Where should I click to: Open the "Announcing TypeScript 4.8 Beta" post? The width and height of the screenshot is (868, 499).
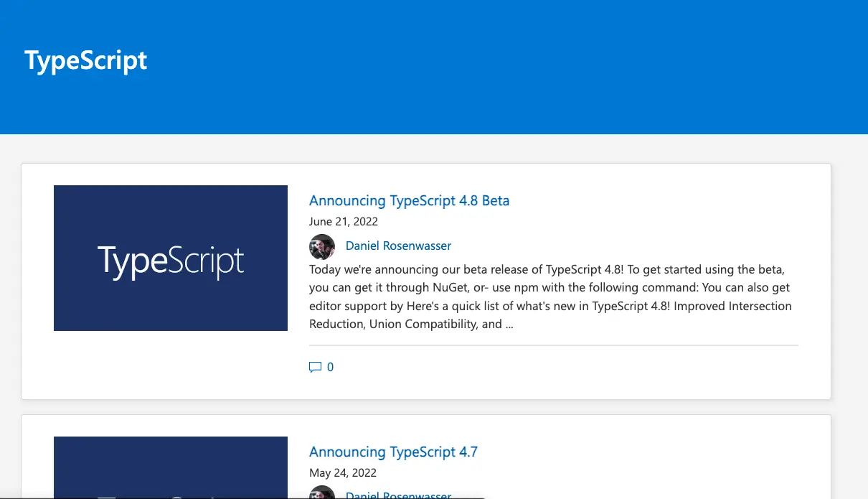(x=409, y=200)
